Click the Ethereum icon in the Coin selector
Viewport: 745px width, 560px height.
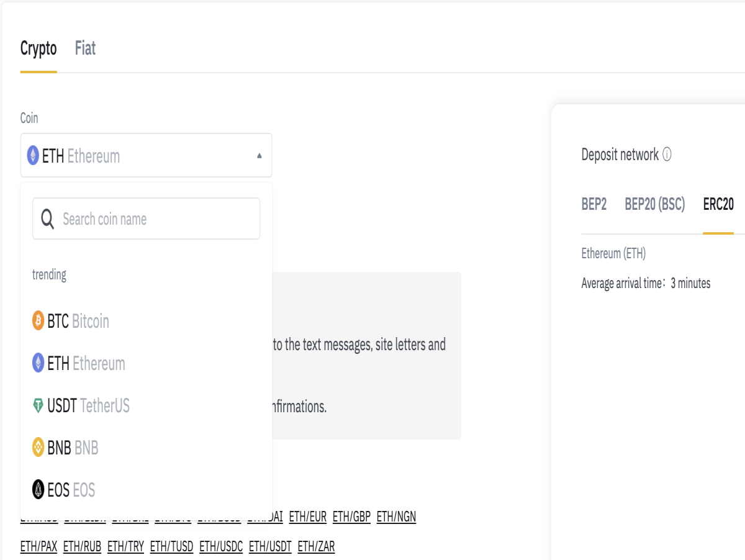click(x=33, y=155)
